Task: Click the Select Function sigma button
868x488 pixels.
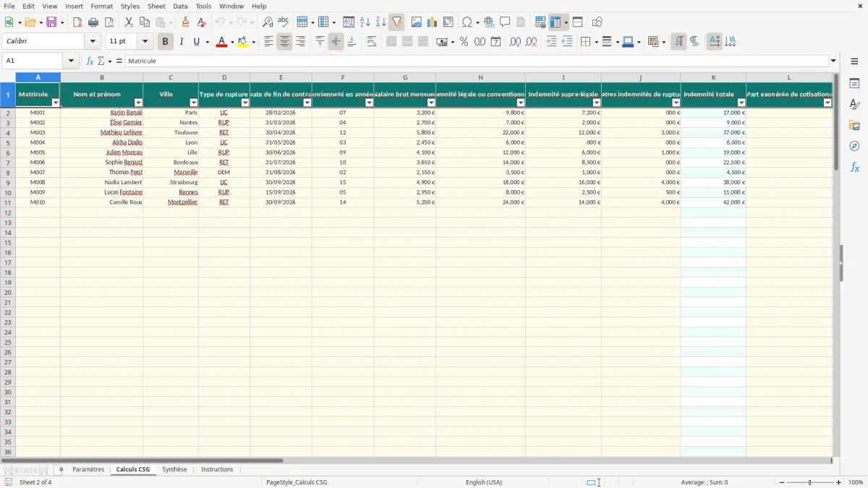Action: tap(101, 61)
